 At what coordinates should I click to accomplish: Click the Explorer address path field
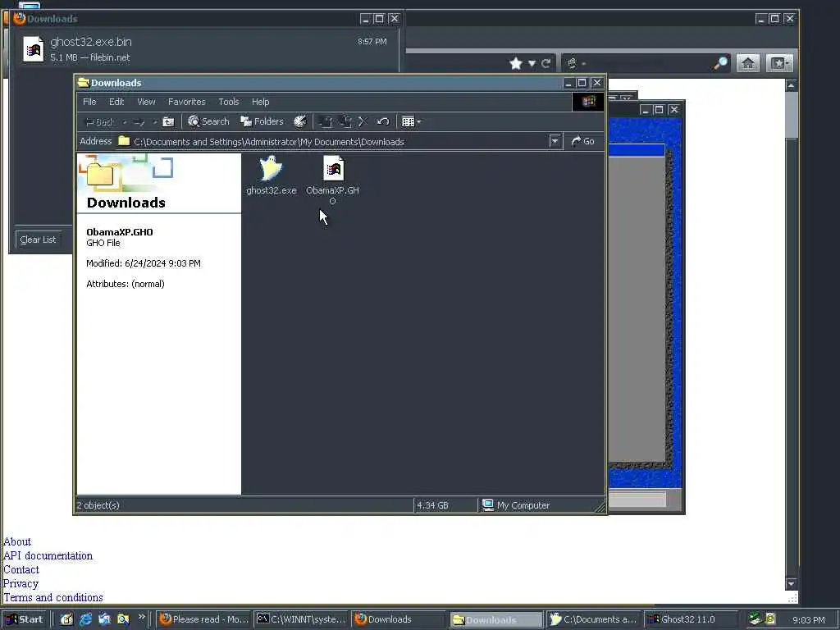pos(340,141)
